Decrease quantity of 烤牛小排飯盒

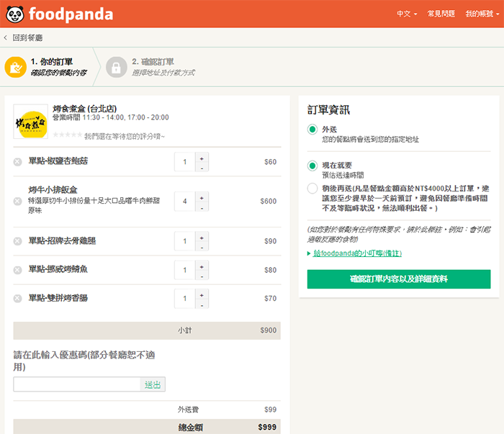click(x=202, y=207)
